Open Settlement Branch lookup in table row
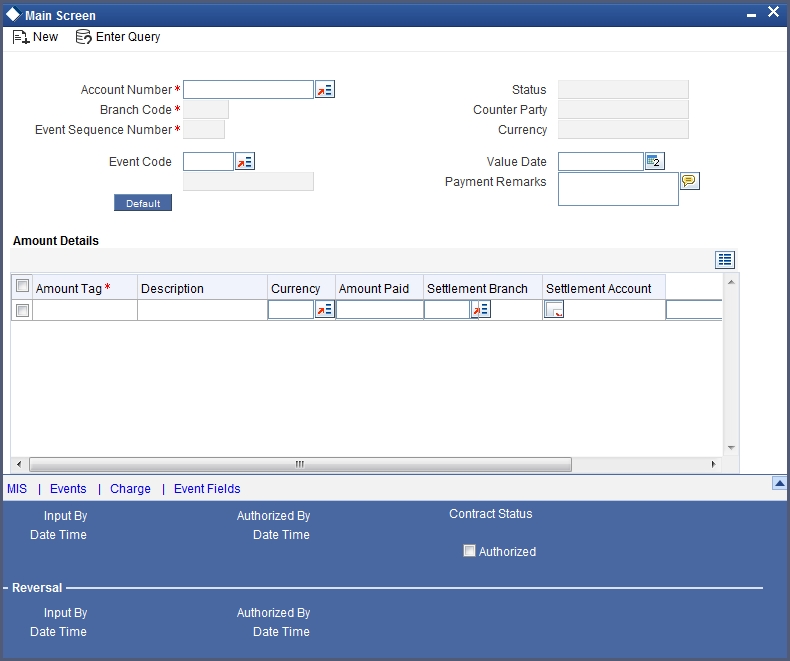 pos(481,309)
